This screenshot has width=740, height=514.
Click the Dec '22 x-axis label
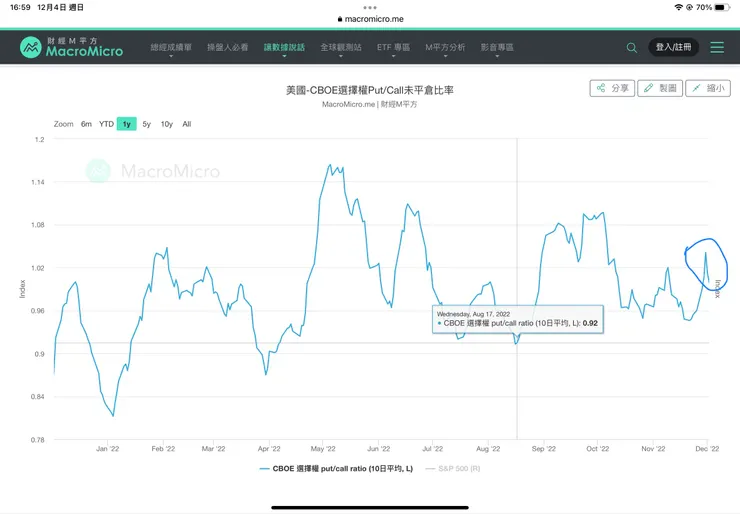coord(707,449)
